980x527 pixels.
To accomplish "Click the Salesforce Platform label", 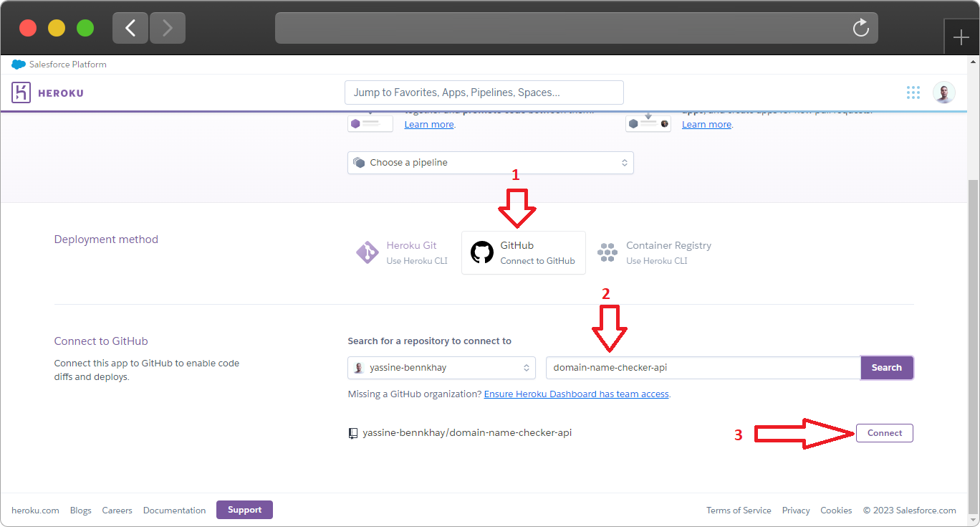I will tap(68, 65).
